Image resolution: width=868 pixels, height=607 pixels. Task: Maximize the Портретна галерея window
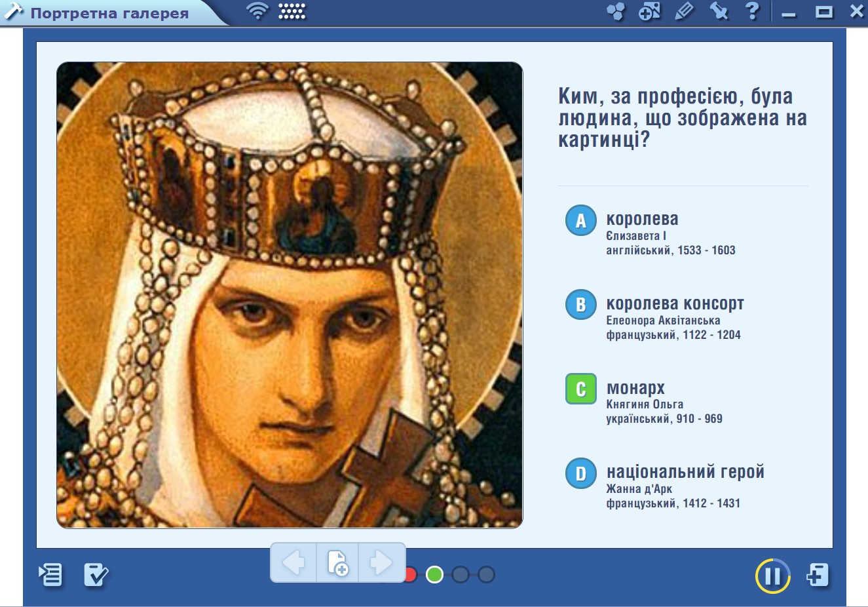(x=824, y=12)
